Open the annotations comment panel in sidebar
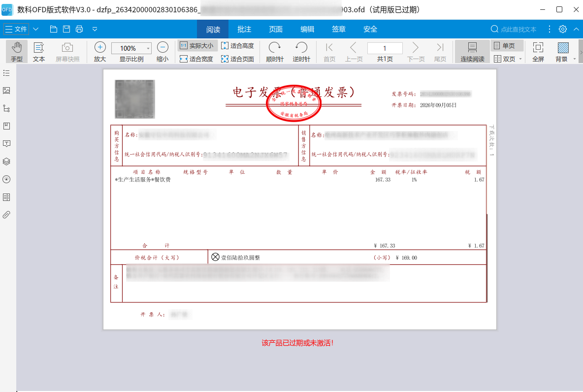 click(x=6, y=144)
